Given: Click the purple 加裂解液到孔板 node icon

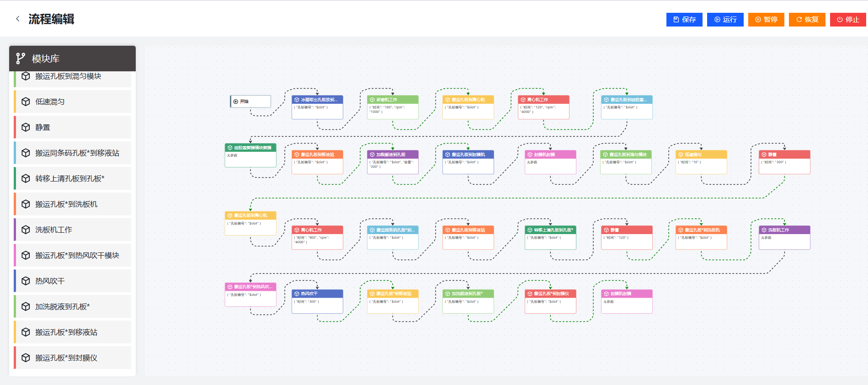Looking at the screenshot, I should coord(372,155).
